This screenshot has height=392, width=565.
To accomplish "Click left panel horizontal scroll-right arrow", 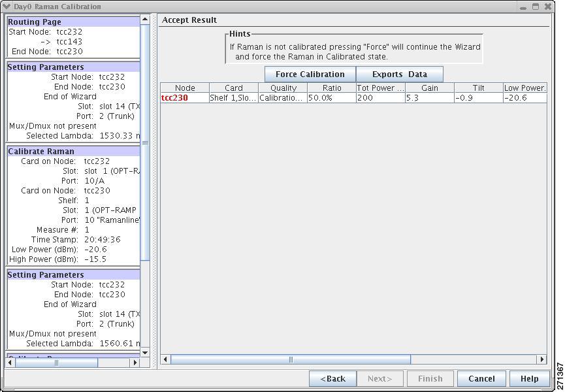I will pos(135,363).
